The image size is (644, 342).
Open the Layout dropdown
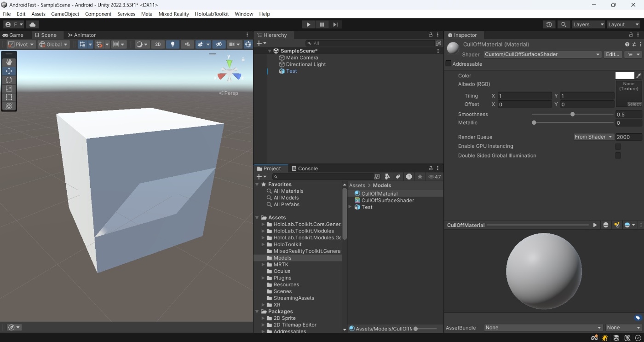click(623, 24)
